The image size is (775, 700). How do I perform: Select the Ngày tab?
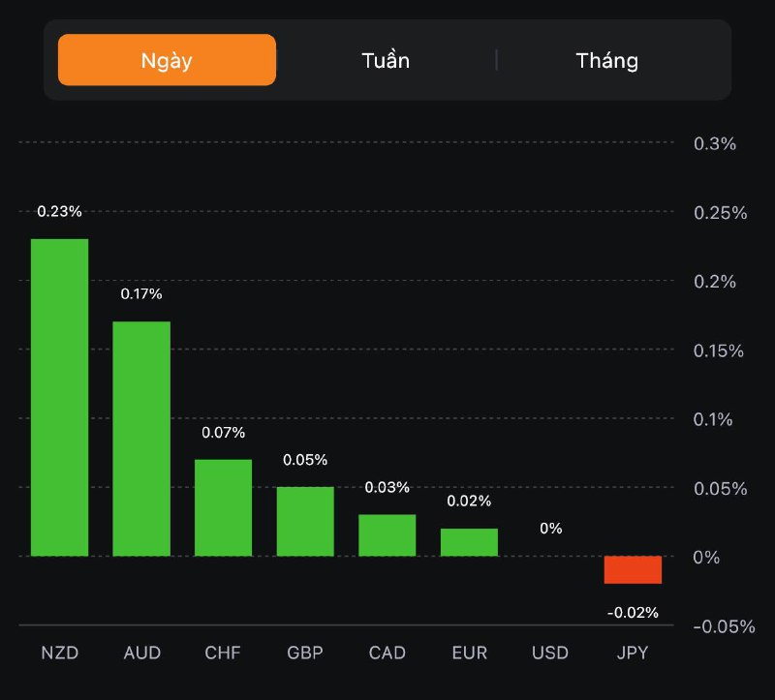[x=167, y=60]
